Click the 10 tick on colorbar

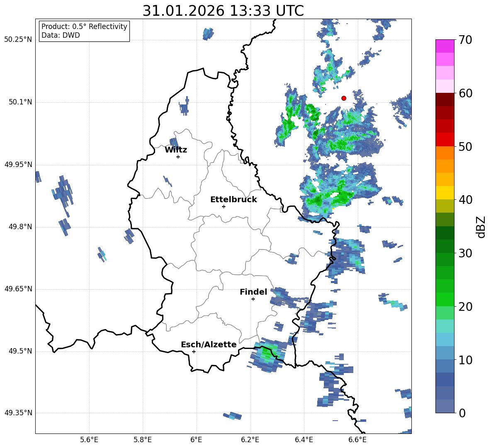pos(465,360)
